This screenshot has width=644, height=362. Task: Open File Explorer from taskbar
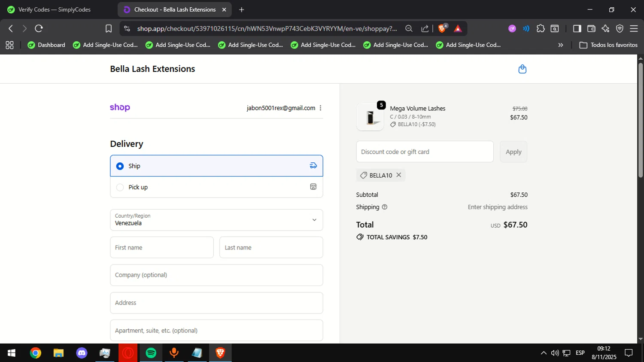point(58,353)
